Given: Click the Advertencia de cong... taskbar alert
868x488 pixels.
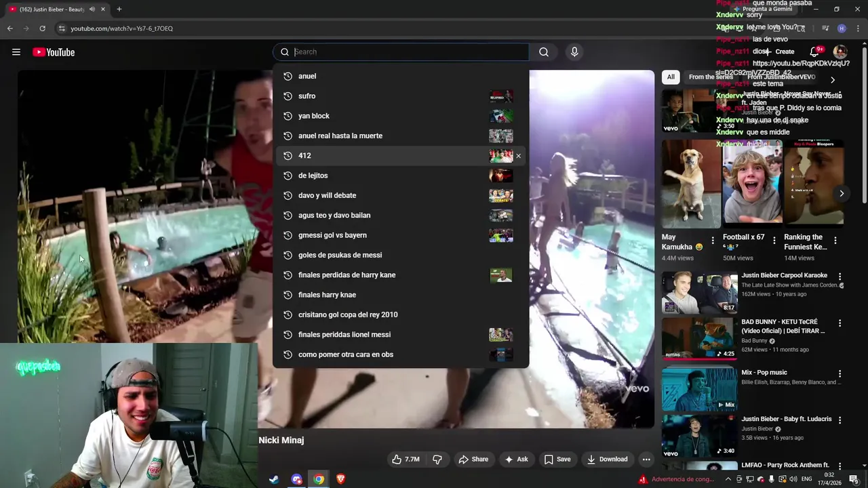Looking at the screenshot, I should click(676, 479).
